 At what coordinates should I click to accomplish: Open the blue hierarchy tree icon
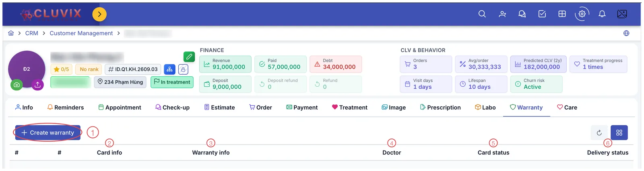pyautogui.click(x=169, y=69)
